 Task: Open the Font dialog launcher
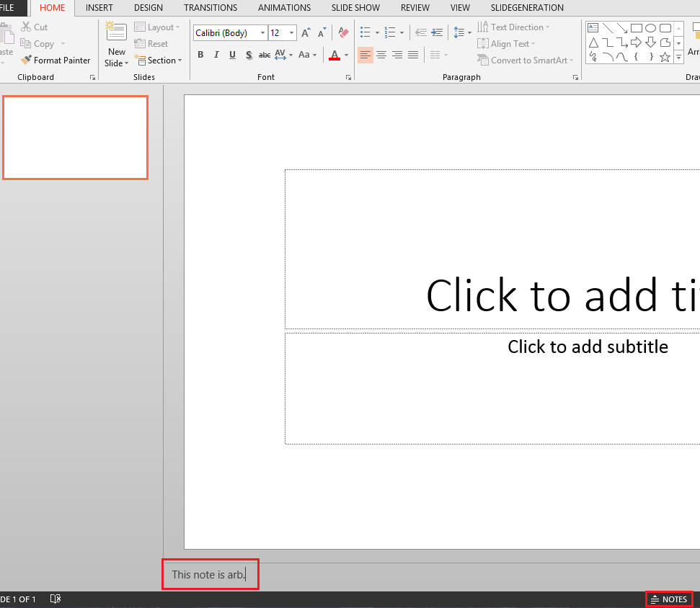coord(348,78)
